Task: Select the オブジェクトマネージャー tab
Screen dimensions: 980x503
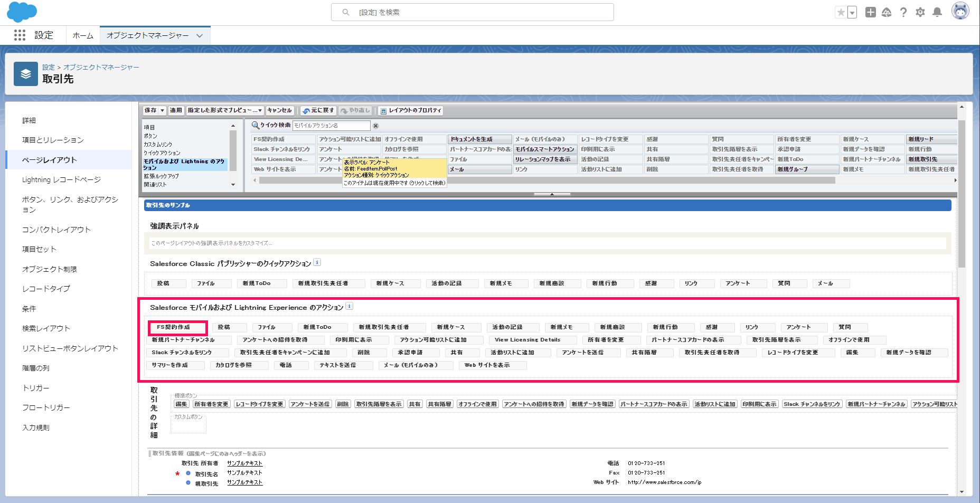Action: pos(147,35)
